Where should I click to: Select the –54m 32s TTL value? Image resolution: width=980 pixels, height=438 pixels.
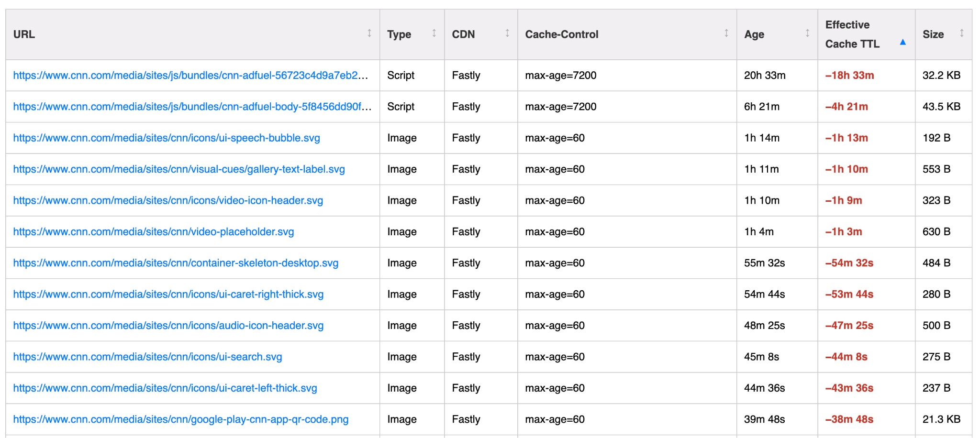tap(849, 263)
